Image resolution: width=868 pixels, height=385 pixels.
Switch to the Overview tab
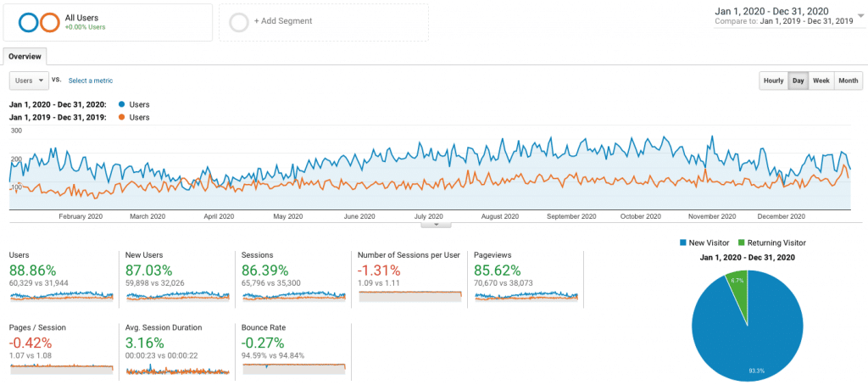coord(25,57)
